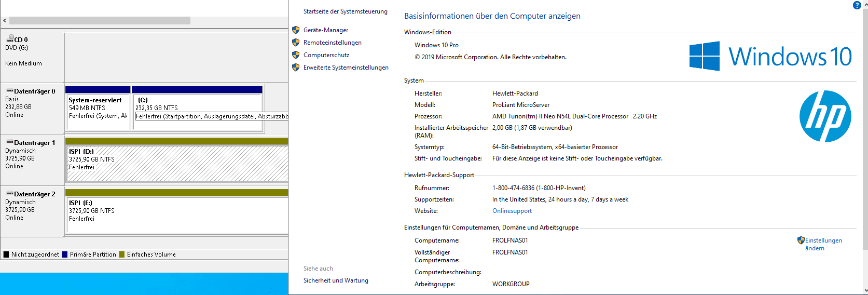Click the Datenträger 1 disk icon

[10, 142]
